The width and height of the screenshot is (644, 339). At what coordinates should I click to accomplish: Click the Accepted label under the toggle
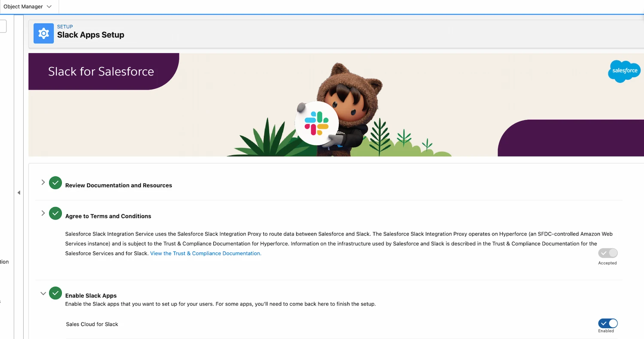(608, 263)
